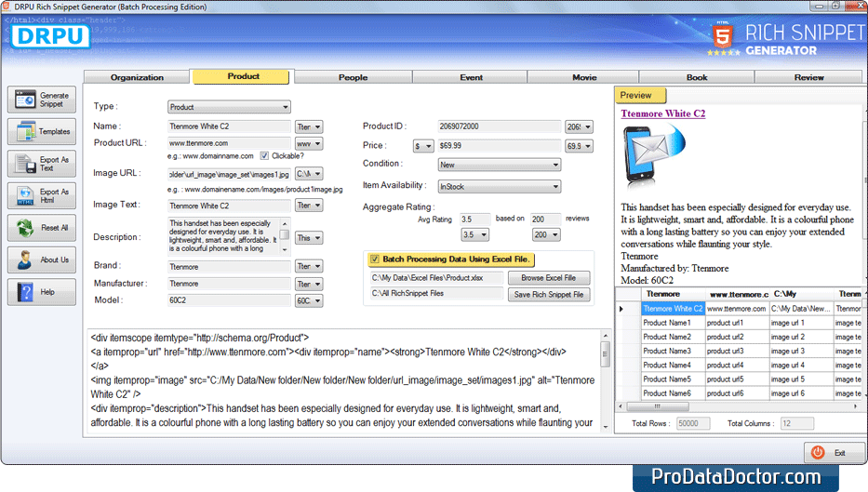Open the Name column mapping dropdown

point(309,126)
